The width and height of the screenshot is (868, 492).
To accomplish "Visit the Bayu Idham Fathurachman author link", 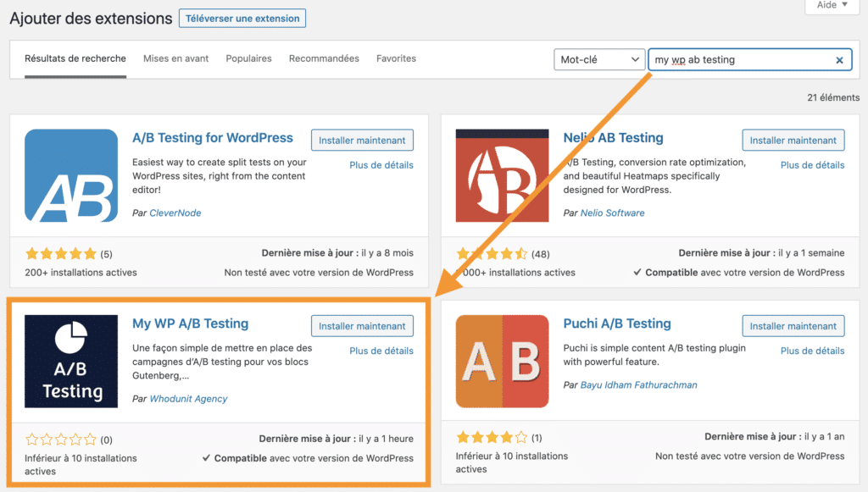I will coord(639,384).
